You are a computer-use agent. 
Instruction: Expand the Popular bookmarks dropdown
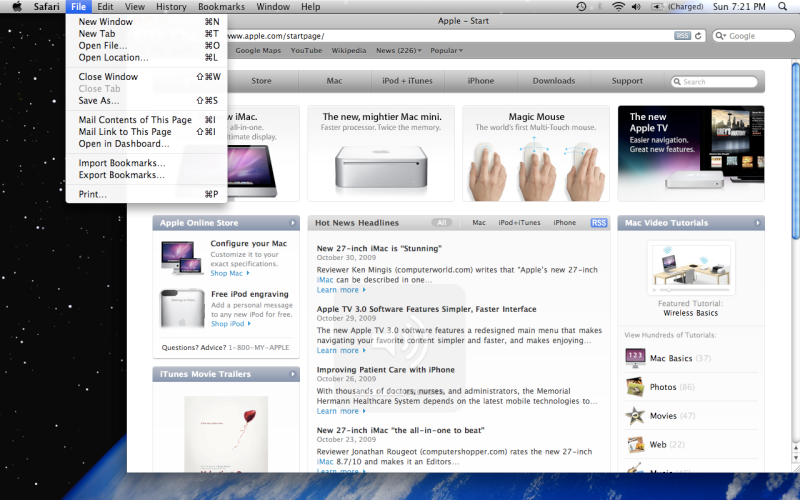pos(446,51)
